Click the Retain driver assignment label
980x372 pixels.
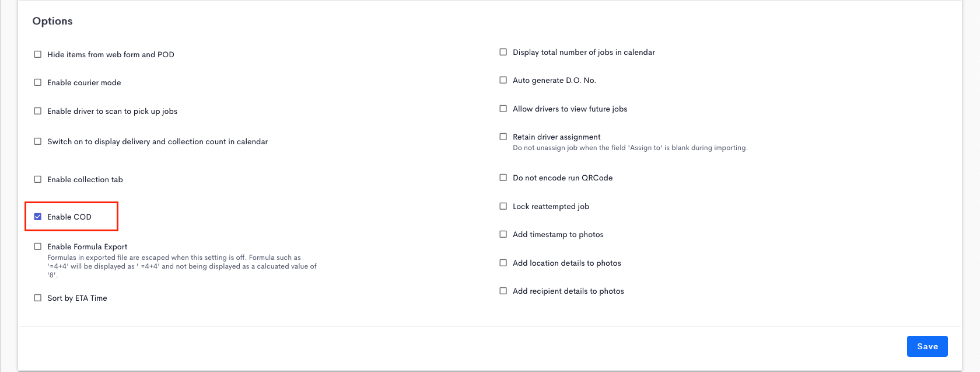pos(556,137)
